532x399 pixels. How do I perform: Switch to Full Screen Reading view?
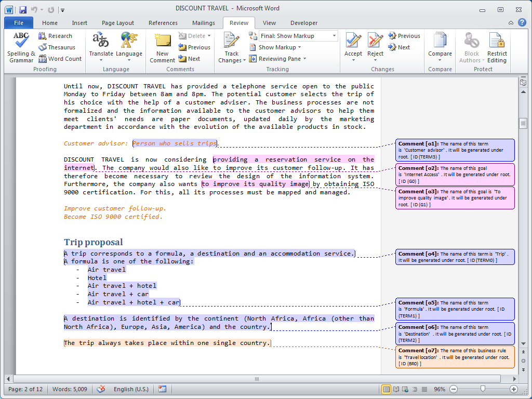click(x=396, y=389)
